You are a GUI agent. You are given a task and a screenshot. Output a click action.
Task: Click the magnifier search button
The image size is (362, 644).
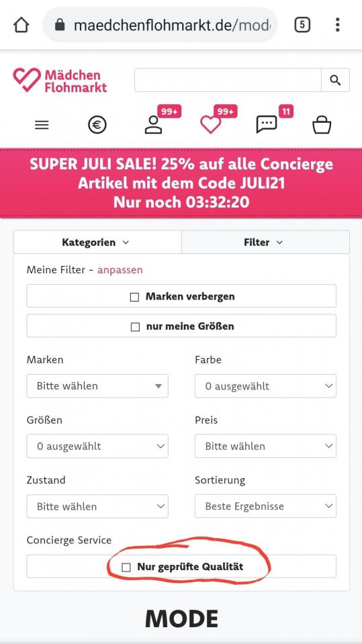[x=335, y=80]
